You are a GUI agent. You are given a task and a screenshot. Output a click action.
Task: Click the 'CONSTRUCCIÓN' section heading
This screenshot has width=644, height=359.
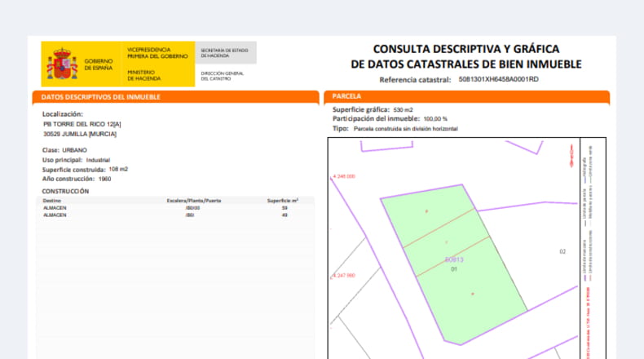(x=65, y=191)
